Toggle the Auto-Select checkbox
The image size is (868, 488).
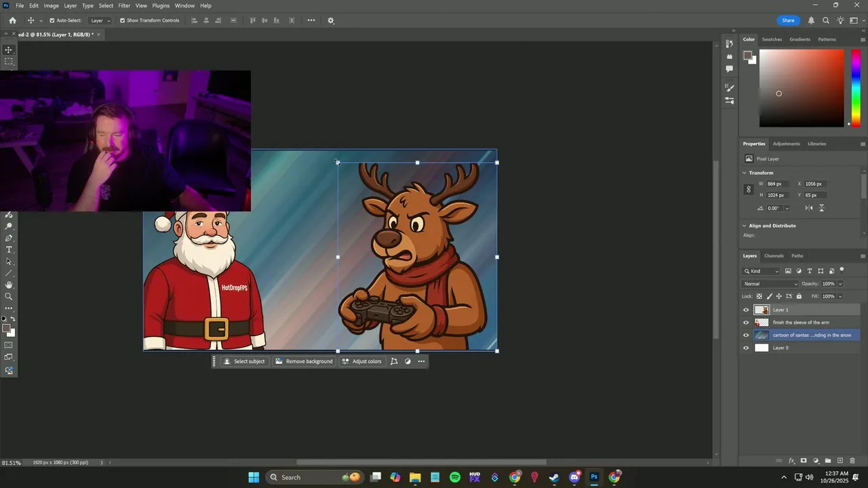(x=52, y=20)
